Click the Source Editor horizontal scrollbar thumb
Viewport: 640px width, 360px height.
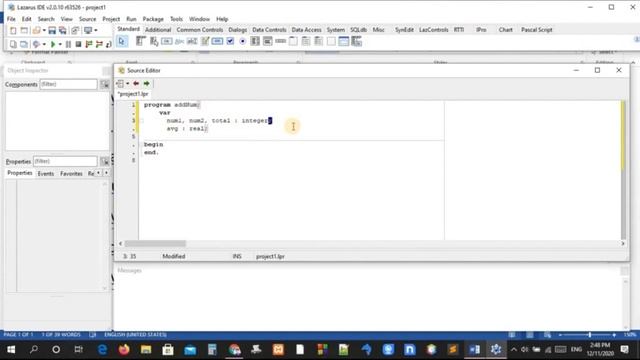155,244
